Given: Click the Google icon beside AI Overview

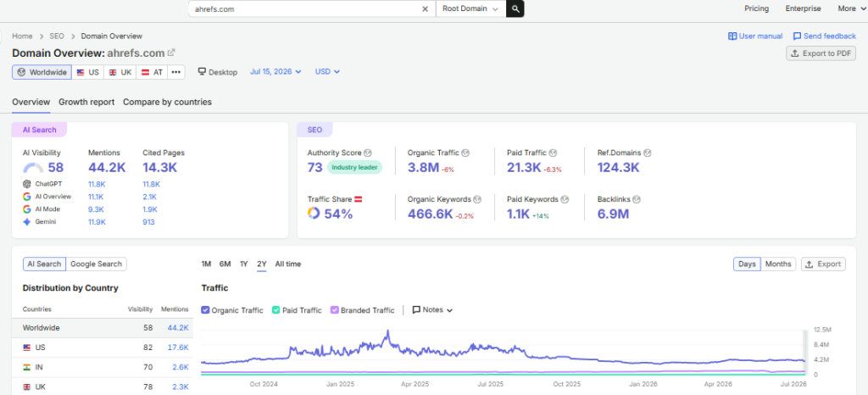Looking at the screenshot, I should pos(26,197).
